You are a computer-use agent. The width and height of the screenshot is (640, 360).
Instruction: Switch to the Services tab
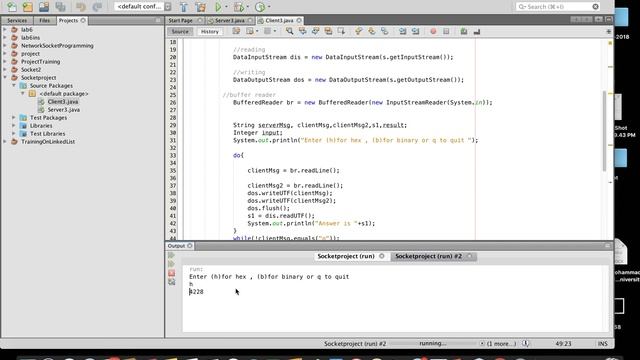17,20
